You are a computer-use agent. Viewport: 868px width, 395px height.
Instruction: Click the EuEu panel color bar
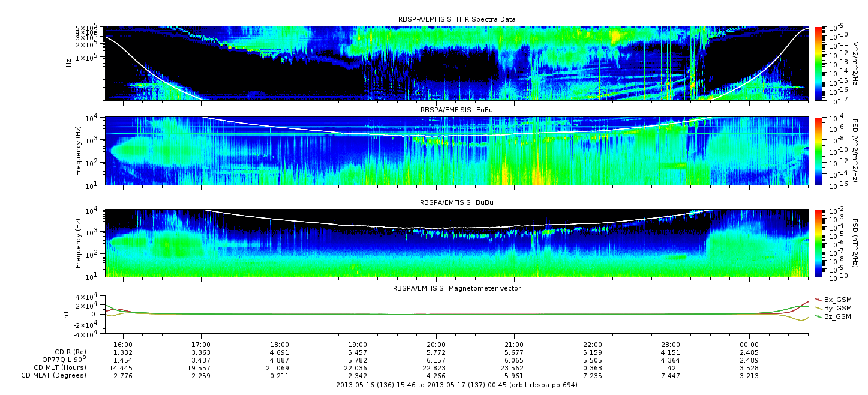818,151
